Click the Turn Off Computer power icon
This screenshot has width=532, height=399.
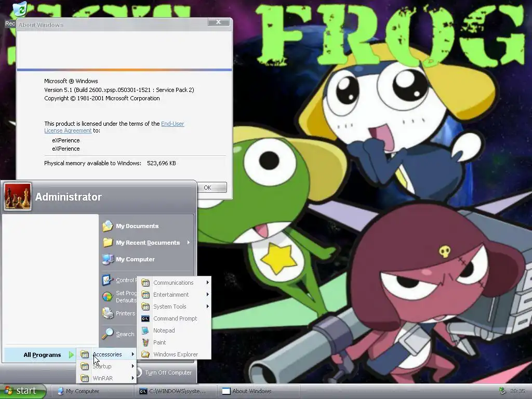click(x=138, y=373)
